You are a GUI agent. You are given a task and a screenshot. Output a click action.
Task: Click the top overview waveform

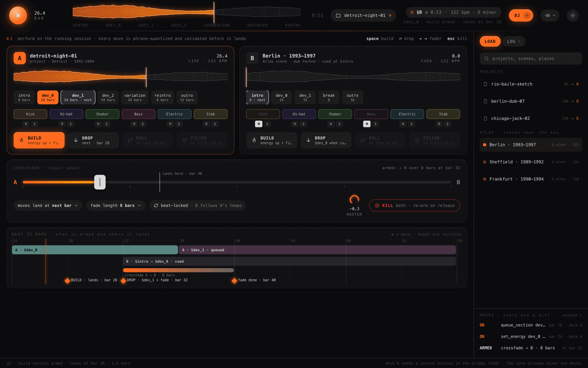click(187, 12)
